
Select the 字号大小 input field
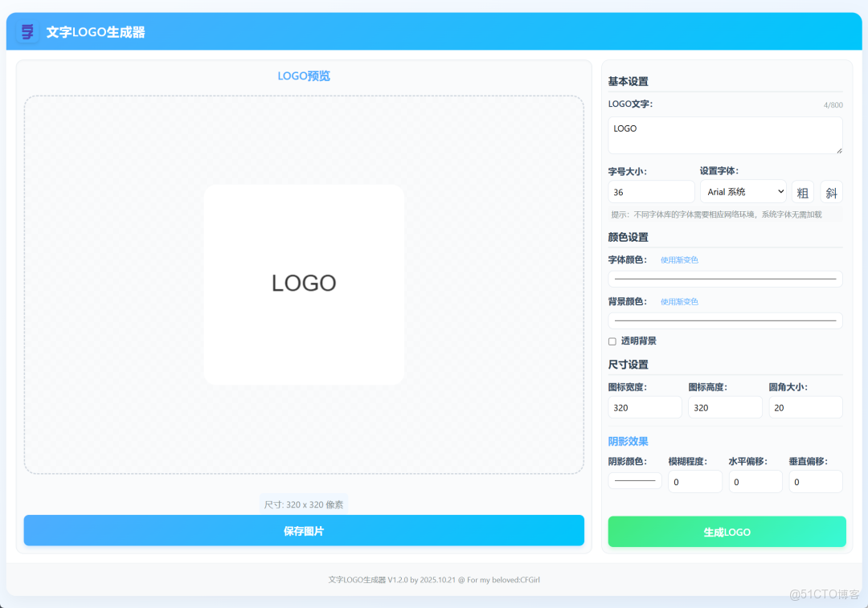[651, 191]
